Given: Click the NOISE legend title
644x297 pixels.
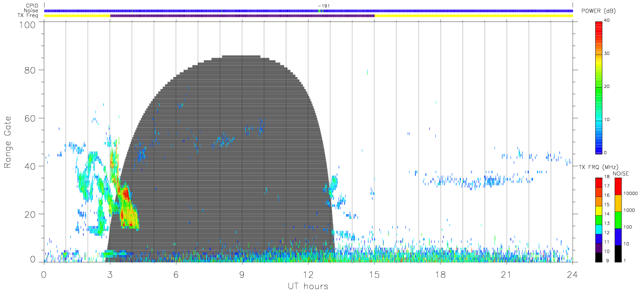Looking at the screenshot, I should coord(620,173).
